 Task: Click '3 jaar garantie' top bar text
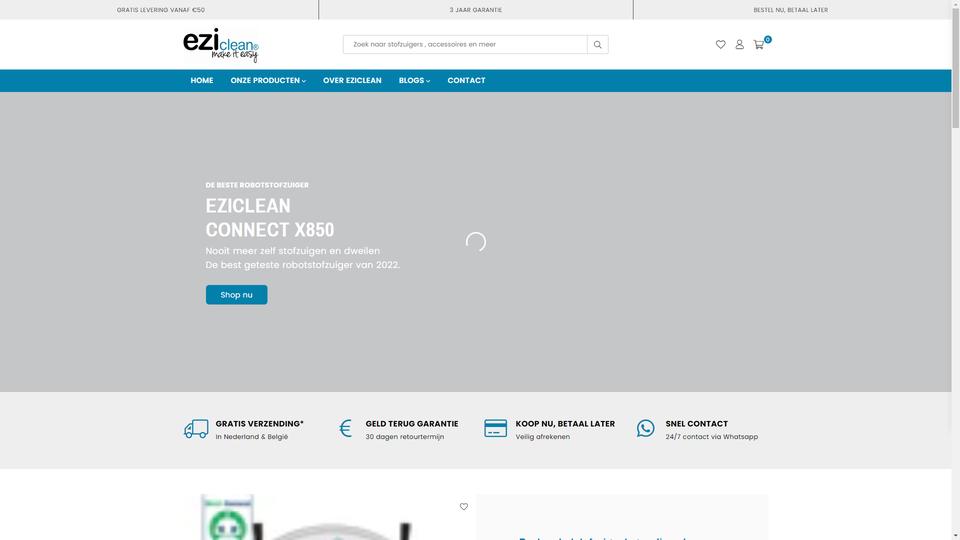tap(476, 10)
